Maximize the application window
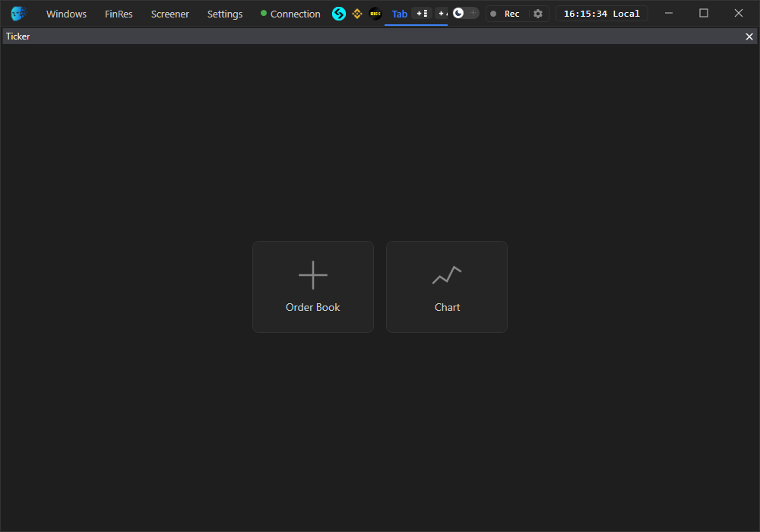 click(704, 13)
